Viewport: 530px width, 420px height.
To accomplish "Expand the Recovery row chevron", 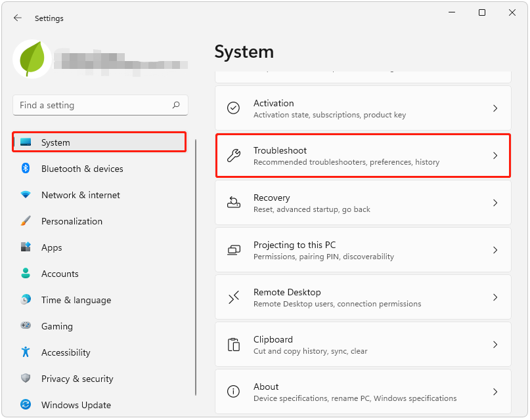I will click(x=495, y=203).
